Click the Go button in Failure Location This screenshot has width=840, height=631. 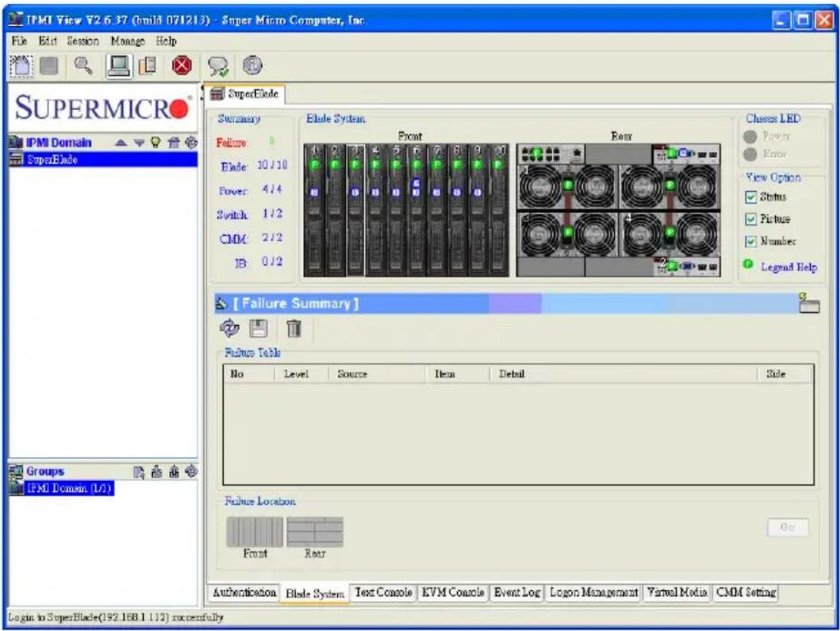(x=788, y=527)
